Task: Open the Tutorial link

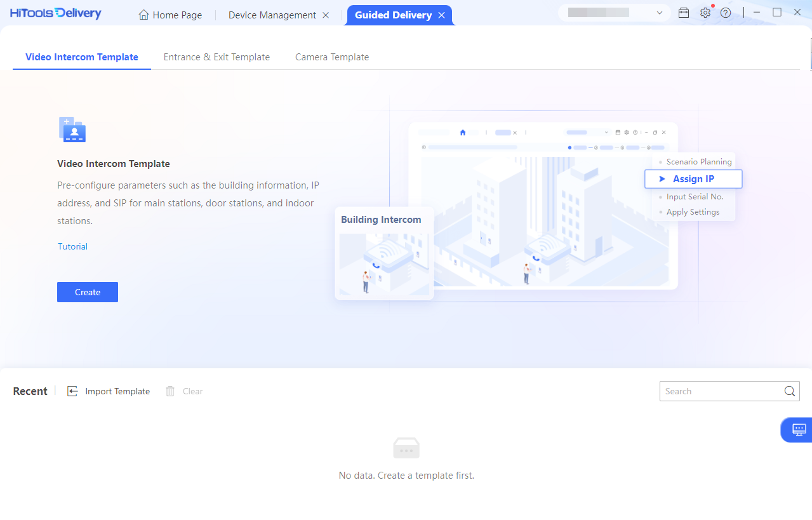Action: 72,246
